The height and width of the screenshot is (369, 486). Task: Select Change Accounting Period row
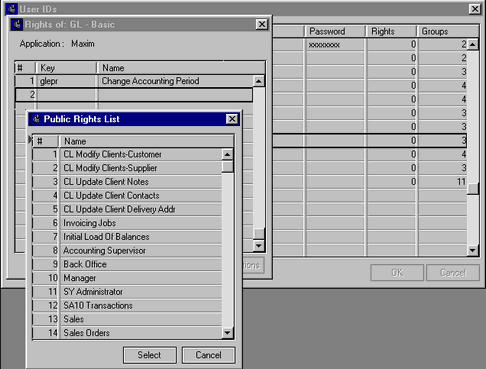pyautogui.click(x=134, y=81)
